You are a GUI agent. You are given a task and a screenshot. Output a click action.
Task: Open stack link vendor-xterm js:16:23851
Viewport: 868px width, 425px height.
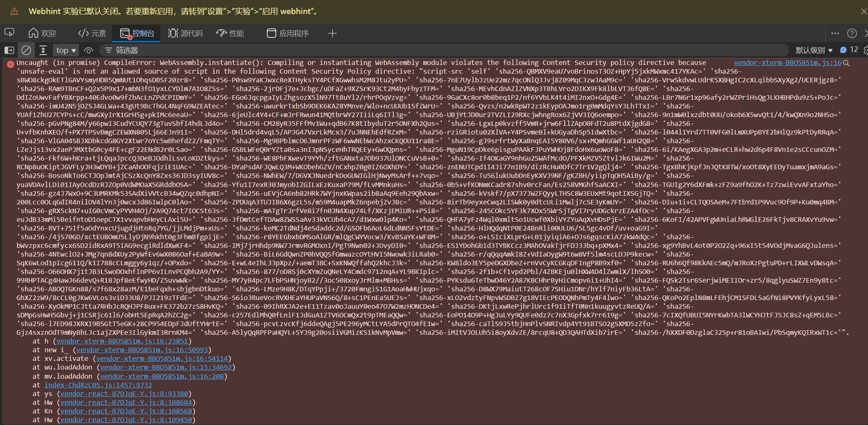click(122, 341)
